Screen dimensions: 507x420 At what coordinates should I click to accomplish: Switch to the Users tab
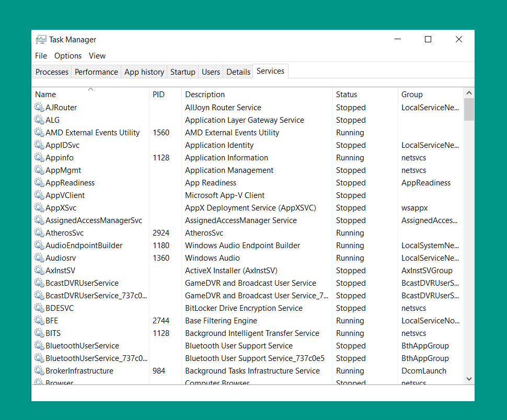(211, 72)
